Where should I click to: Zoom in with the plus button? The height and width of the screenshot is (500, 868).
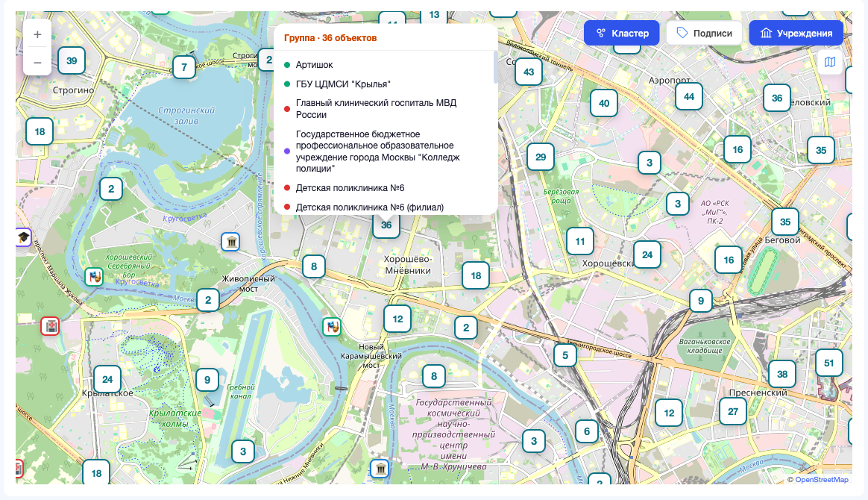(x=37, y=34)
